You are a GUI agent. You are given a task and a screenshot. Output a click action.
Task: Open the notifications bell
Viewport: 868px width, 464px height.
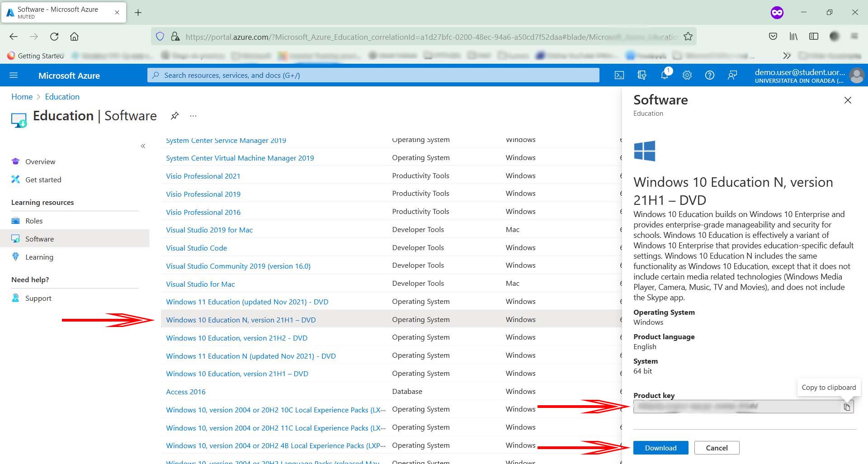[x=665, y=75]
